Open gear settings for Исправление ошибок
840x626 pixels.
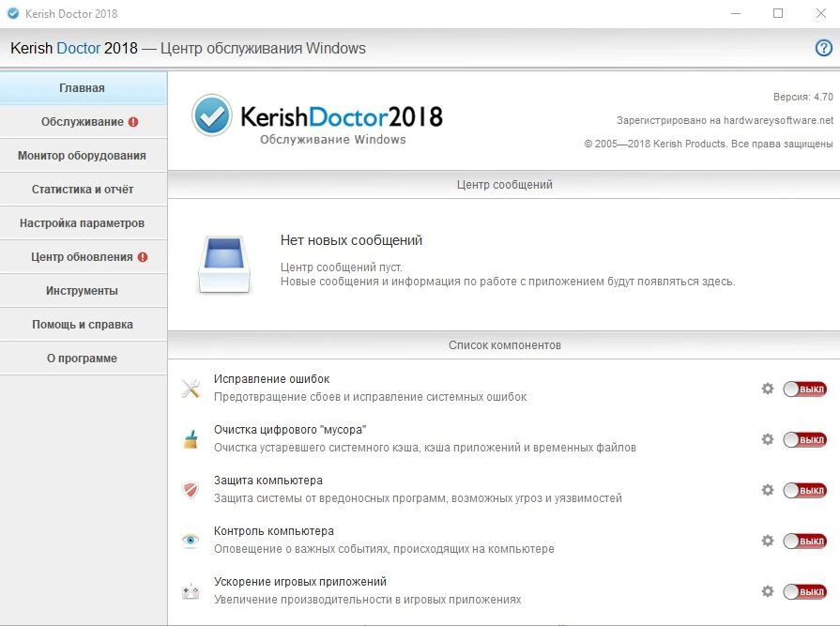(x=768, y=389)
